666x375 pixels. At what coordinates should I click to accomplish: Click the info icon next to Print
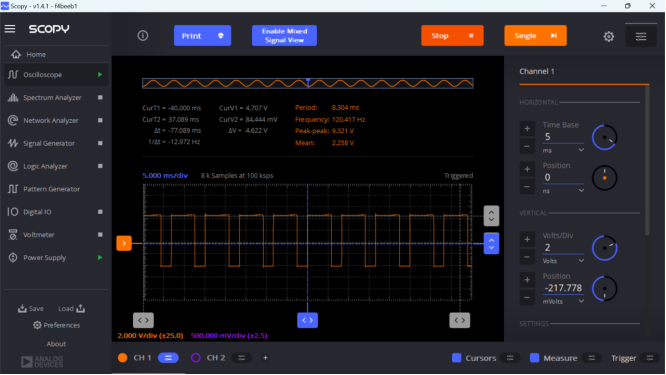143,36
